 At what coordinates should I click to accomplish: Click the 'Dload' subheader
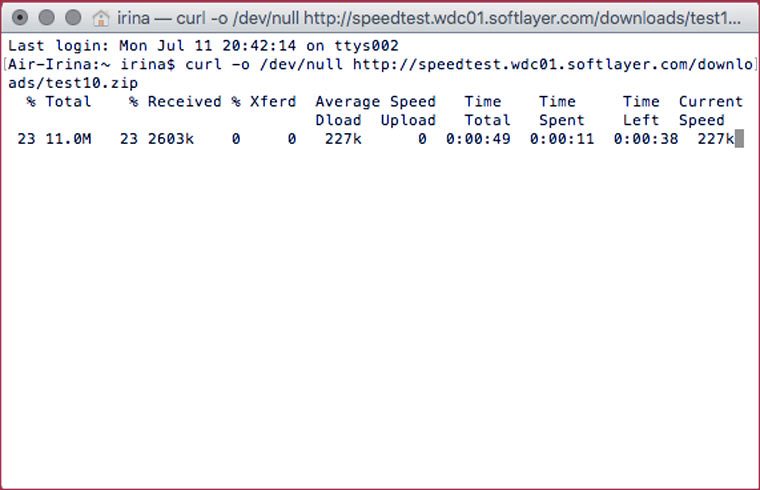point(338,120)
